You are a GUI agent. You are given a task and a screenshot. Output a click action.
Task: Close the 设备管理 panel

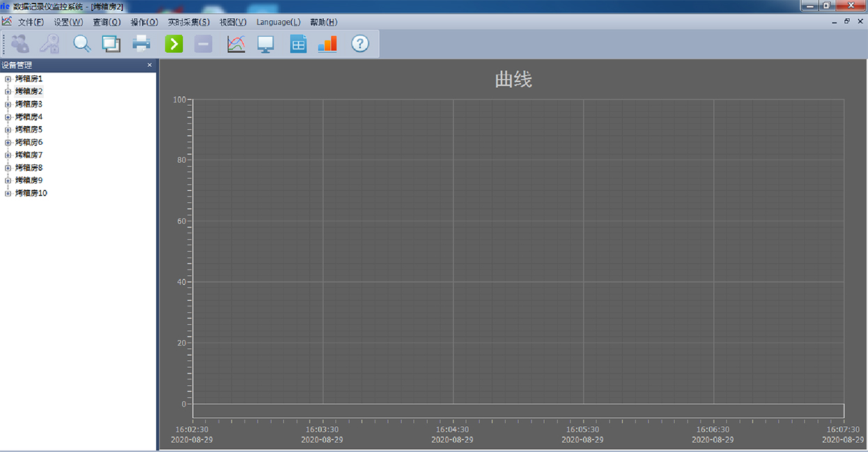click(x=150, y=65)
